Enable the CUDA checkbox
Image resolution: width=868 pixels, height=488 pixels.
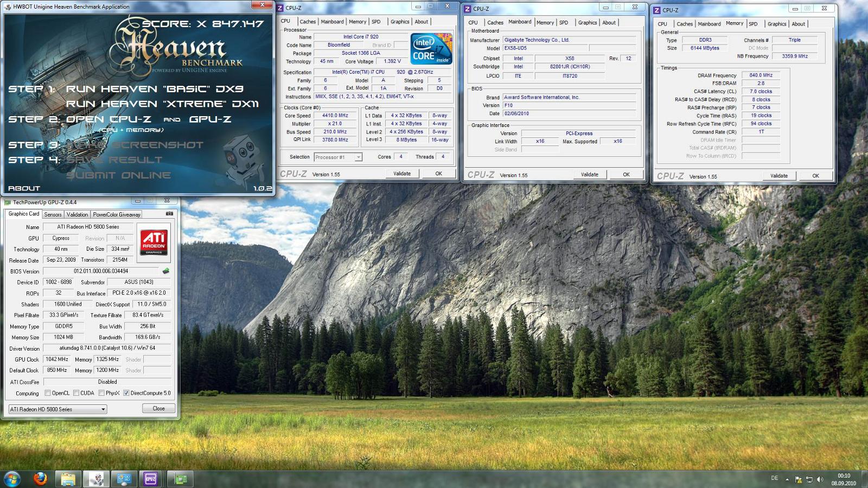pyautogui.click(x=76, y=393)
